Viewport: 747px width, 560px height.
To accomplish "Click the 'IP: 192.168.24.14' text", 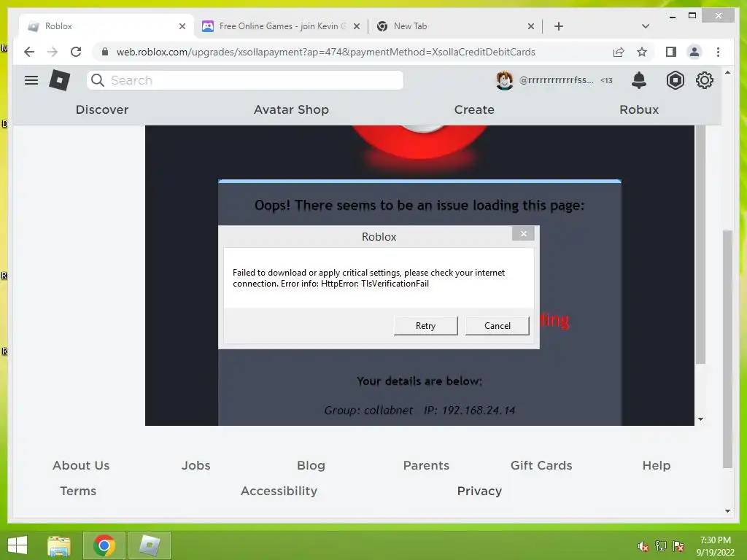I will click(469, 410).
